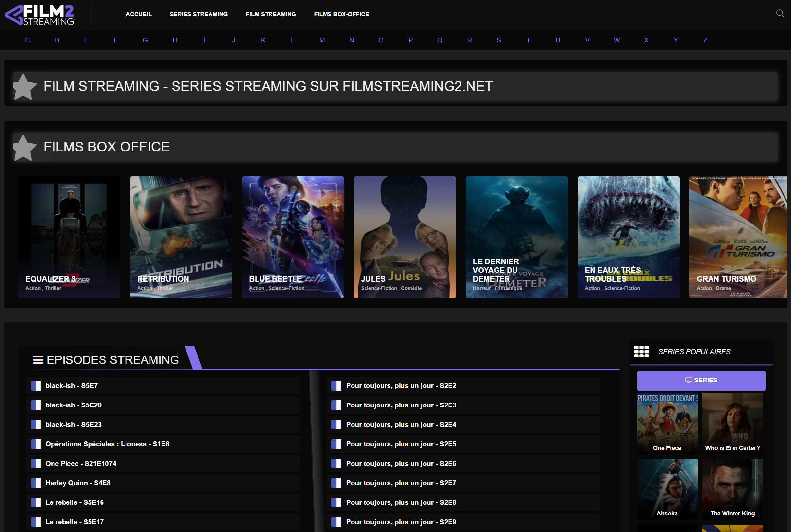Click the flag icon beside Pour toujours S2E2
This screenshot has width=791, height=532.
coord(336,386)
